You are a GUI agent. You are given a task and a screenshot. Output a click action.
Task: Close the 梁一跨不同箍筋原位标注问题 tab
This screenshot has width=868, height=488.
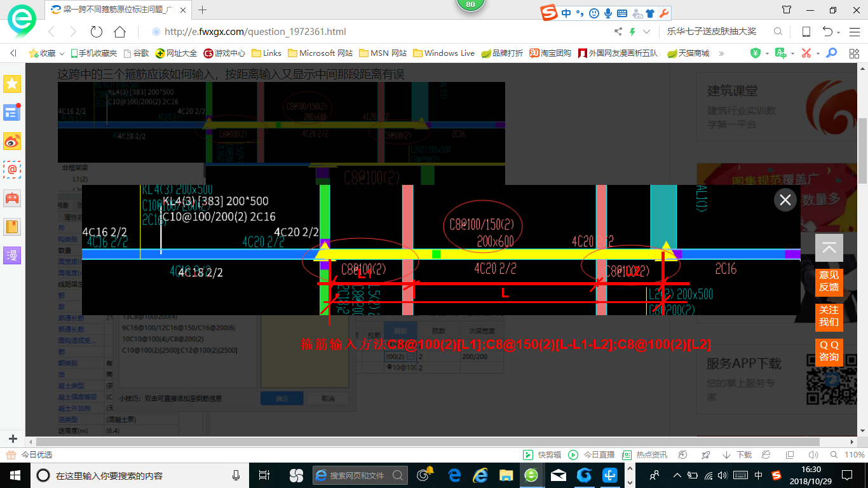(184, 10)
